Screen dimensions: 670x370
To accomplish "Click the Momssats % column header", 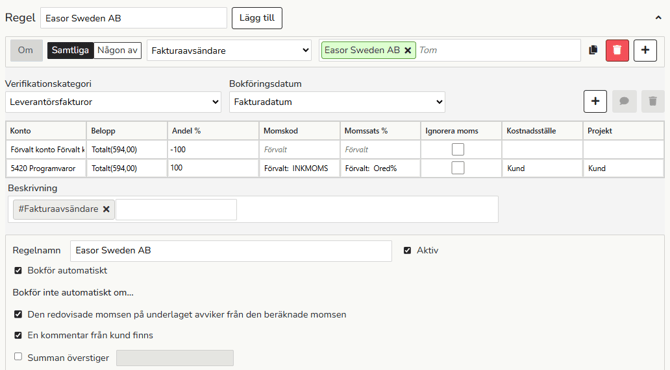I will tap(380, 131).
